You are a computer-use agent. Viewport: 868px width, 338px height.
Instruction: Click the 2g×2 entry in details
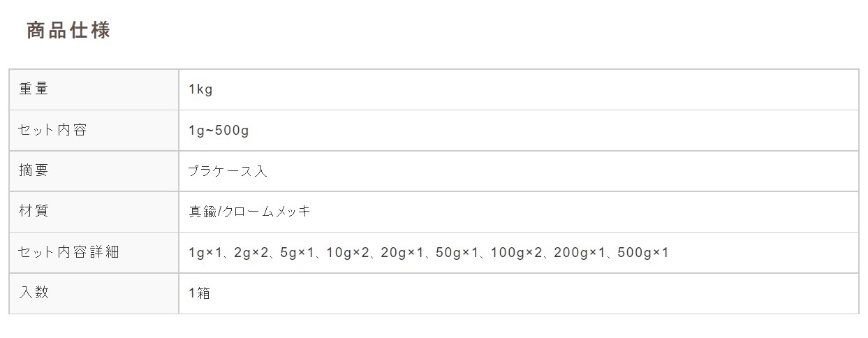coord(251,252)
